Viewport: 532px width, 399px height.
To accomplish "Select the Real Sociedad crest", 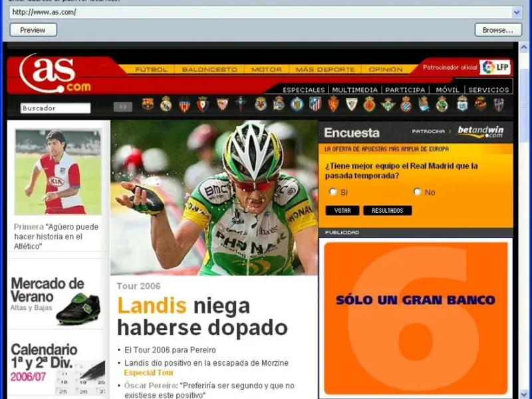I will (424, 104).
